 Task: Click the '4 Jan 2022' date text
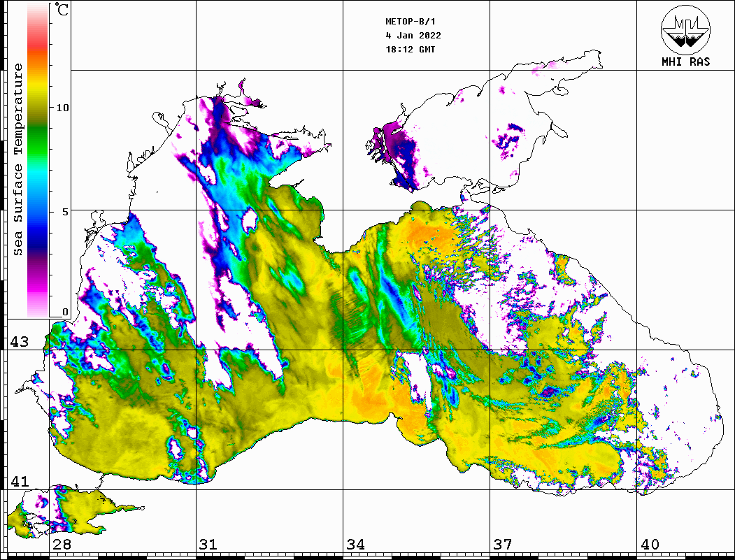413,36
